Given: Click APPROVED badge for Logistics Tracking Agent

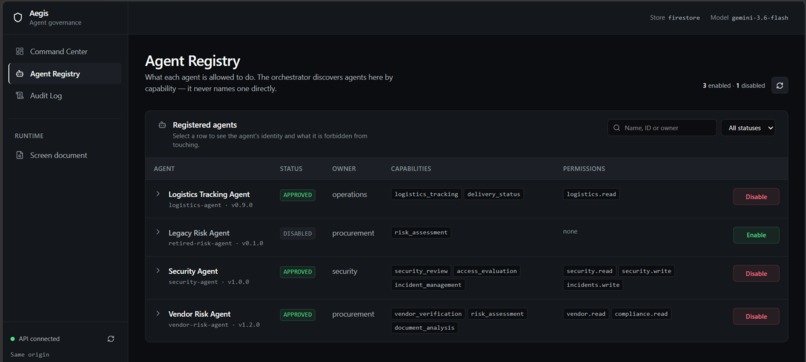Looking at the screenshot, I should (298, 195).
